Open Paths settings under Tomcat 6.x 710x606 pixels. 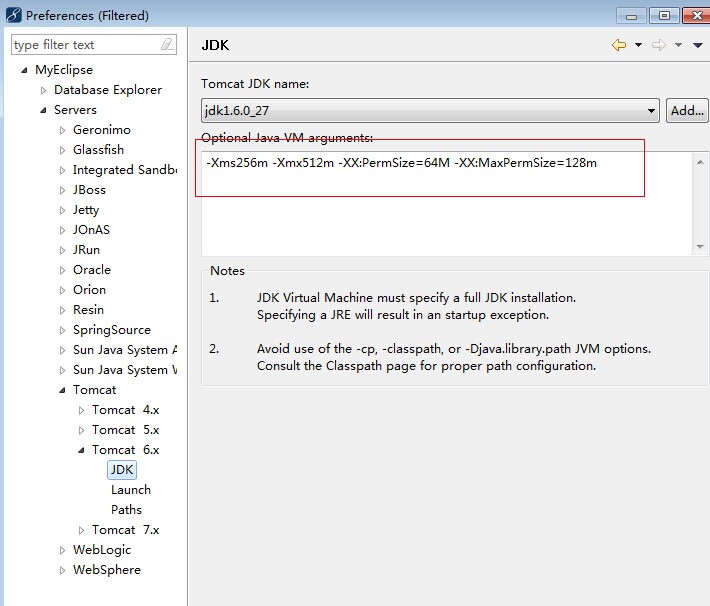[x=126, y=510]
